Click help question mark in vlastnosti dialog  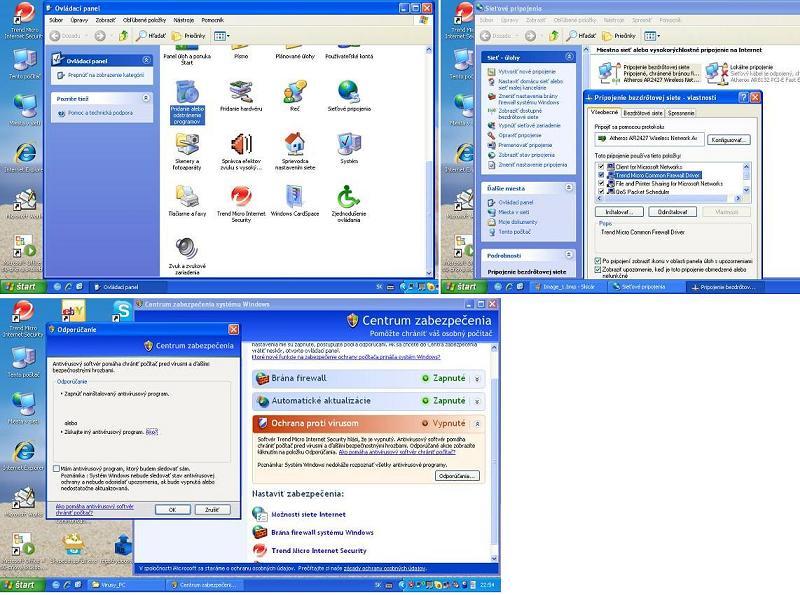coord(744,97)
